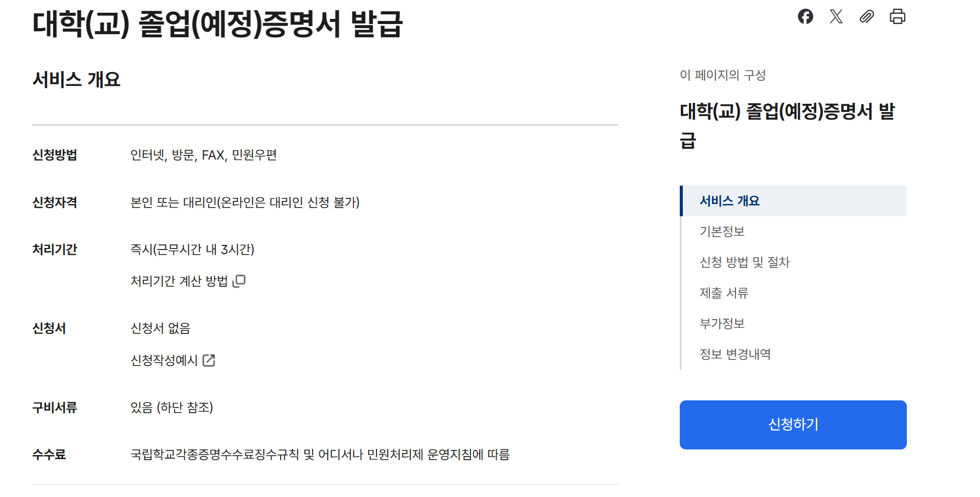Screen dimensions: 980x497
Task: Print the page using the printer icon
Action: 898,17
